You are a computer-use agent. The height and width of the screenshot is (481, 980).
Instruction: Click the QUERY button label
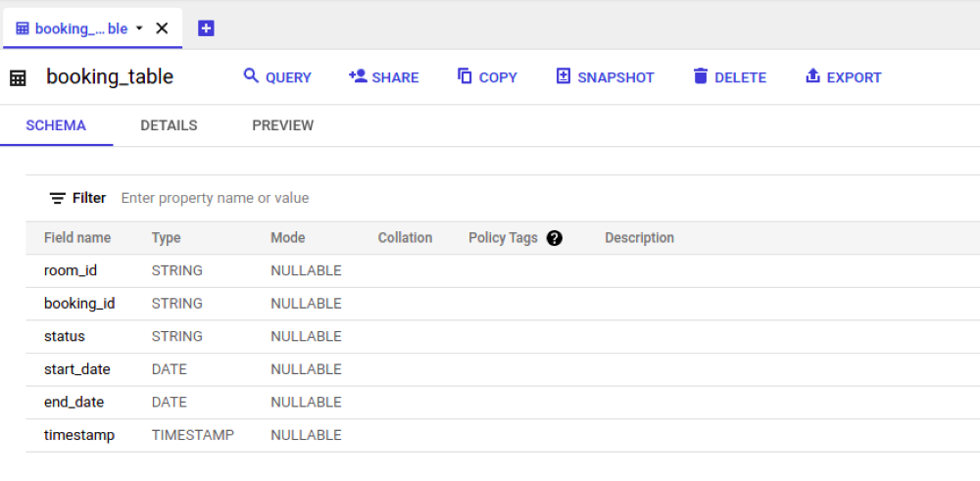pyautogui.click(x=289, y=77)
